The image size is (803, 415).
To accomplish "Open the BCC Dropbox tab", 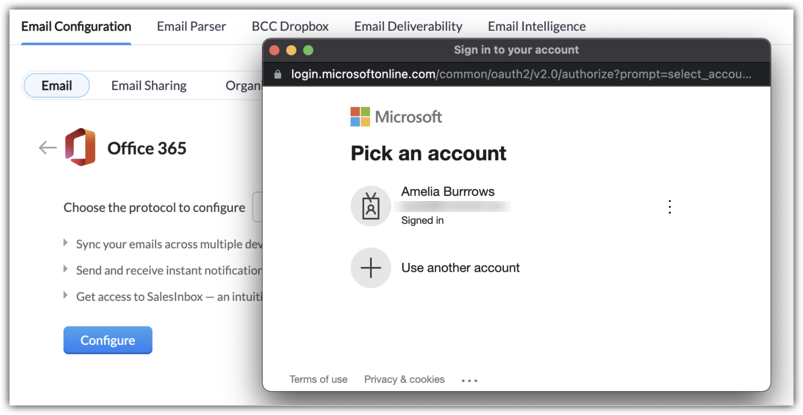I will pos(290,26).
